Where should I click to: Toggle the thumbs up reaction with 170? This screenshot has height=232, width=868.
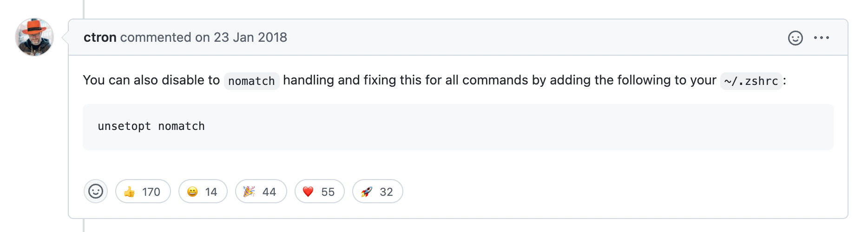tap(143, 191)
